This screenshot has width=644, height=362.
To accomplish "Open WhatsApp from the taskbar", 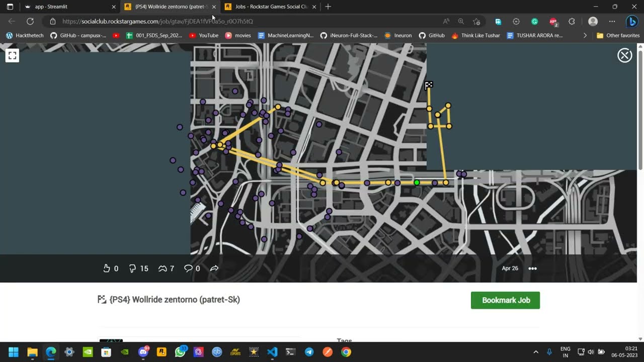I will click(180, 352).
